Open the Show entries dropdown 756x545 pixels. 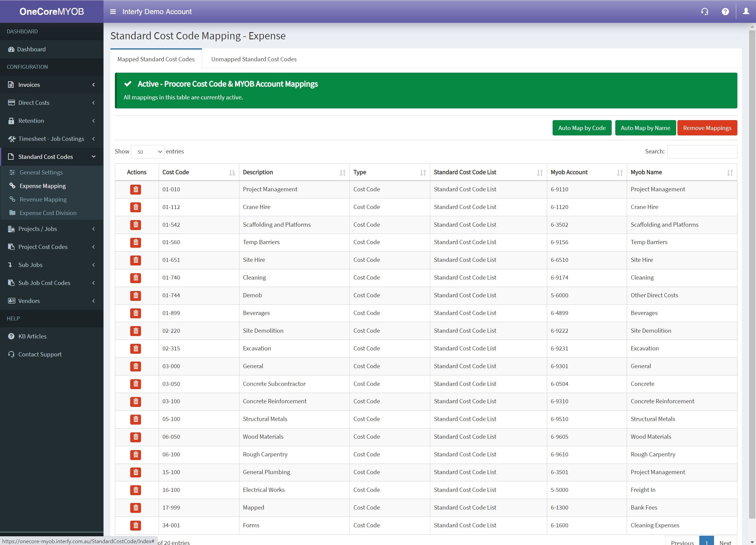click(147, 152)
